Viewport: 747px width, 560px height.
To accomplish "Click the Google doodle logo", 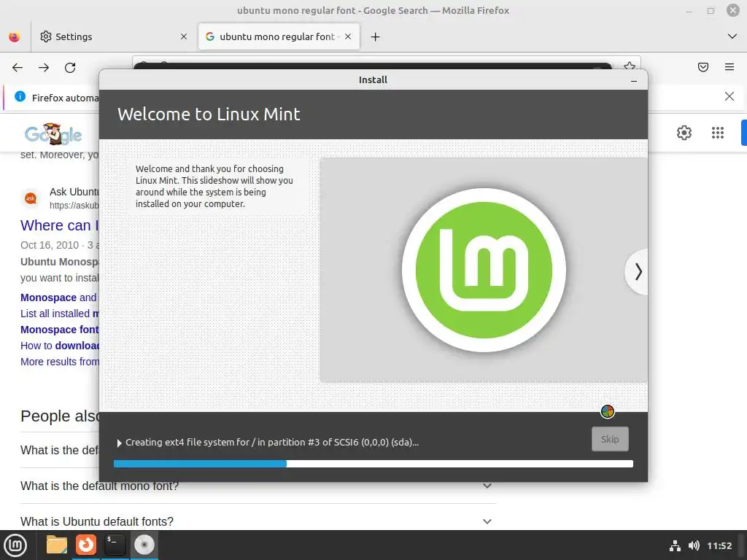I will (x=53, y=134).
